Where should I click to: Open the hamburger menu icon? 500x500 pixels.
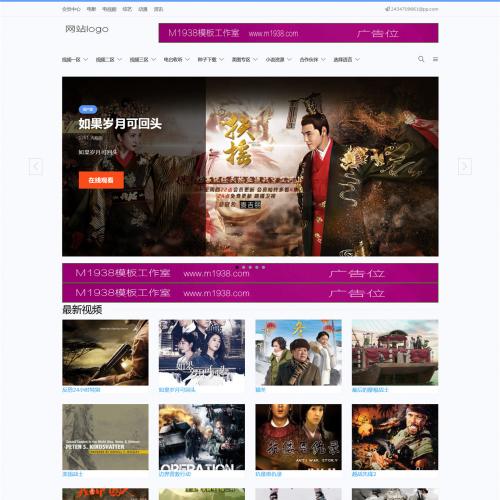pos(435,59)
